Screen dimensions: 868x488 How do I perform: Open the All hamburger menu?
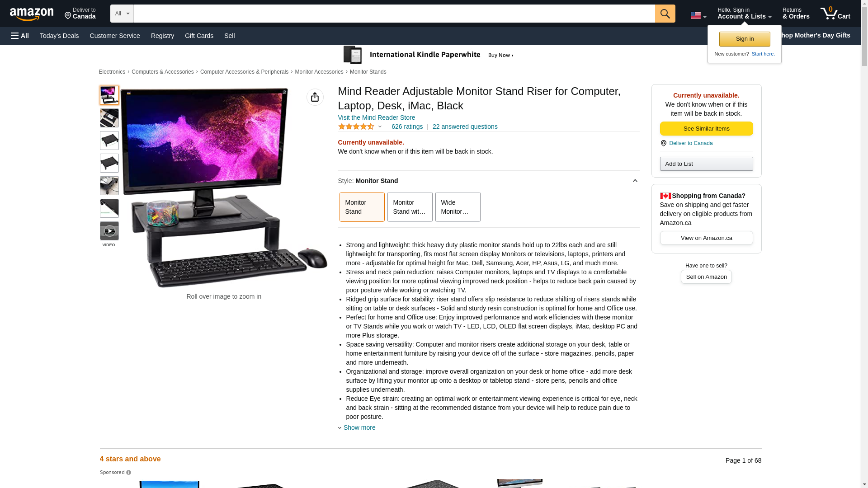click(x=20, y=36)
